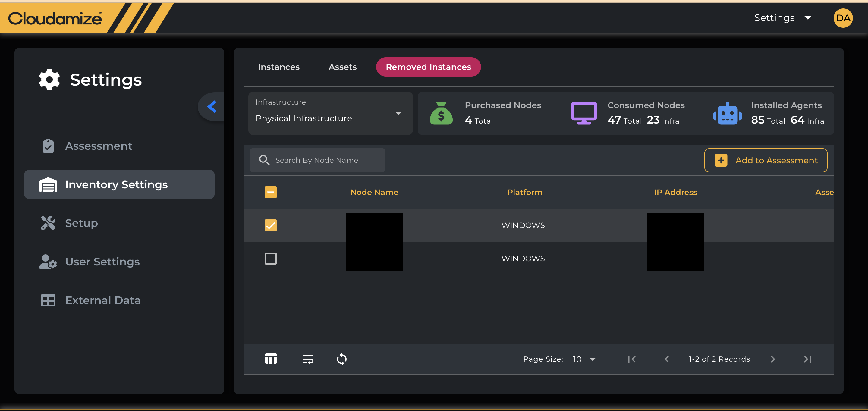
Task: Click the '1-2 of 2 Records' text
Action: click(x=719, y=359)
